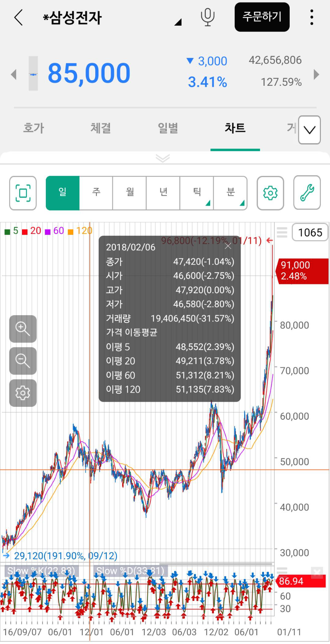Image resolution: width=330 pixels, height=644 pixels.
Task: Tap the 16/09/07 date axis label
Action: 22,632
